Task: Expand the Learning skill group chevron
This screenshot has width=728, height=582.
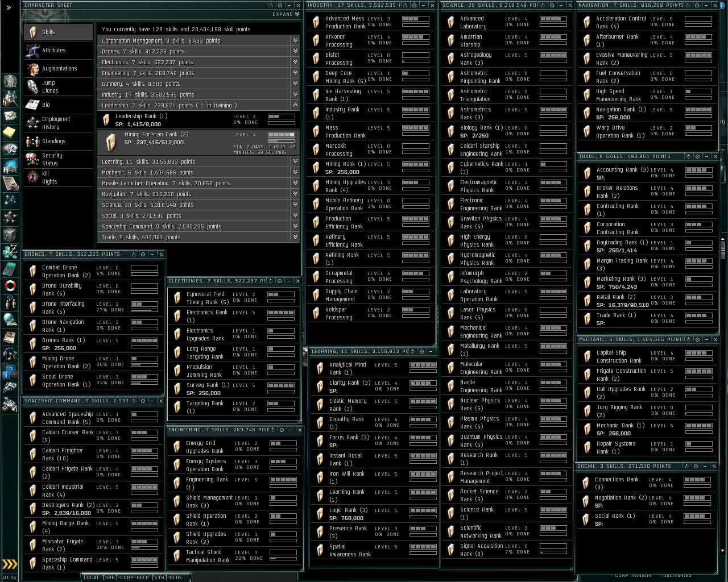Action: pyautogui.click(x=295, y=161)
